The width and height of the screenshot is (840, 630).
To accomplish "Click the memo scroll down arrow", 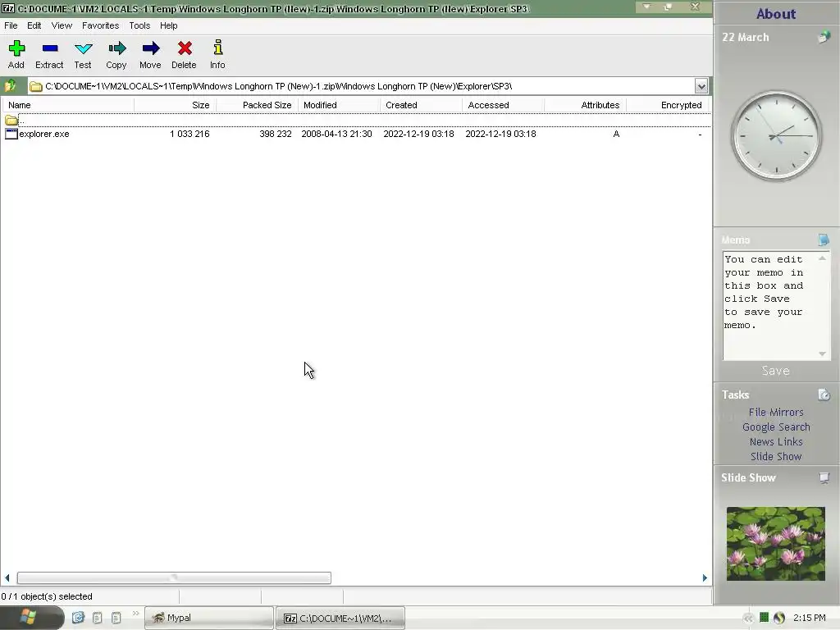I will tap(822, 354).
